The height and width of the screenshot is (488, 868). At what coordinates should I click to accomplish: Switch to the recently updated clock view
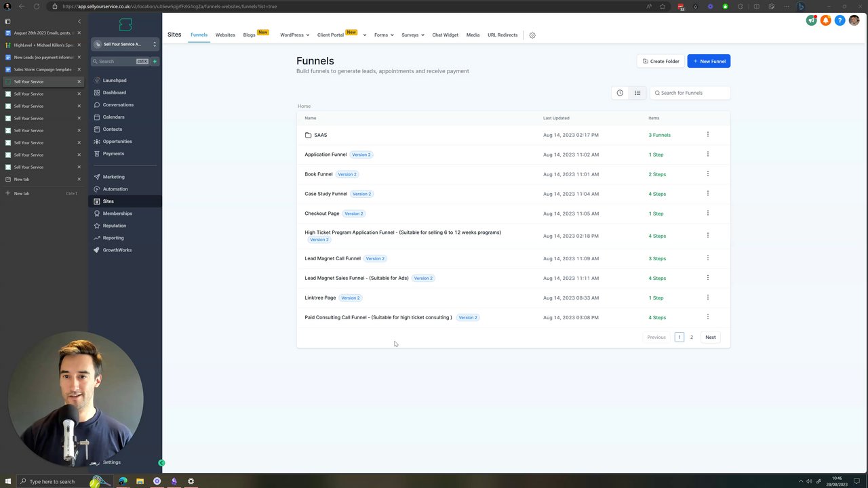pyautogui.click(x=620, y=93)
